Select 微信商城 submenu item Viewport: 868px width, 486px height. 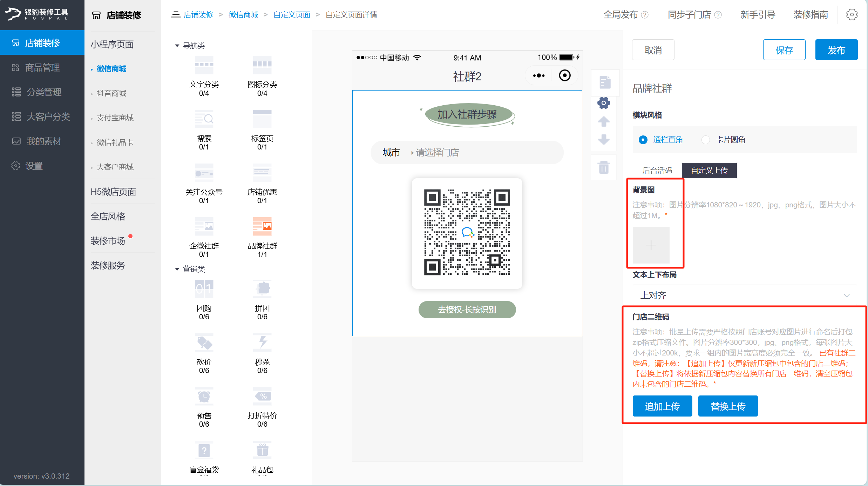point(111,69)
